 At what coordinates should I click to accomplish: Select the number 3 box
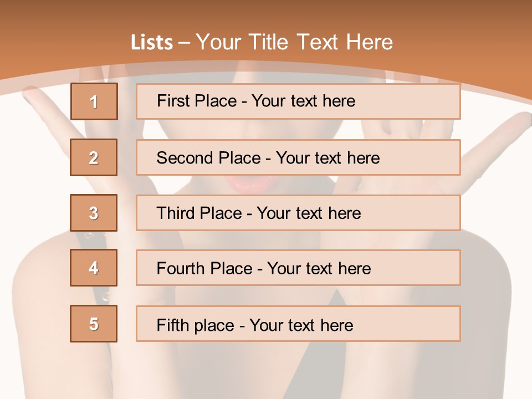point(94,213)
